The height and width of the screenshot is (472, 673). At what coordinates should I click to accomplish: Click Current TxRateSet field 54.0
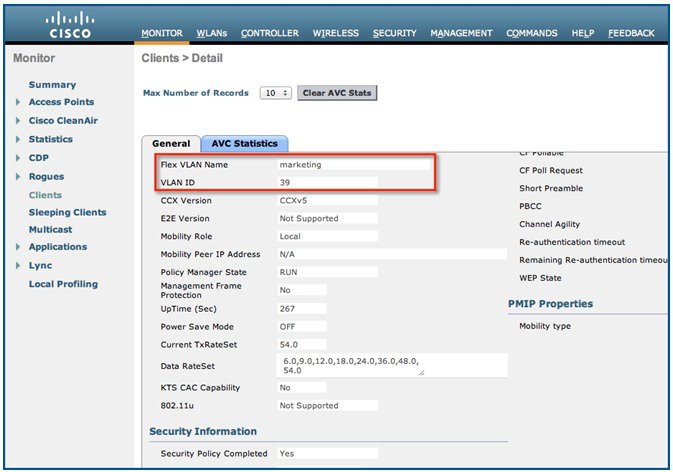[x=302, y=345]
